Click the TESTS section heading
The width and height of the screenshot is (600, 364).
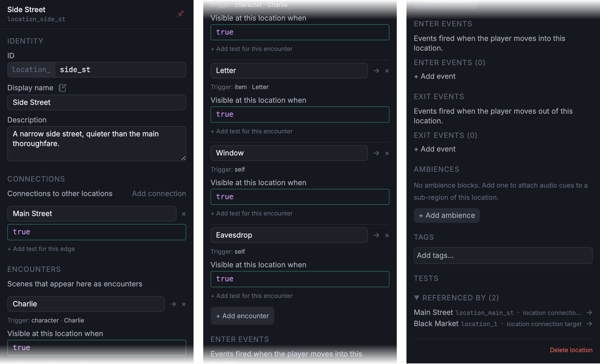pyautogui.click(x=426, y=279)
